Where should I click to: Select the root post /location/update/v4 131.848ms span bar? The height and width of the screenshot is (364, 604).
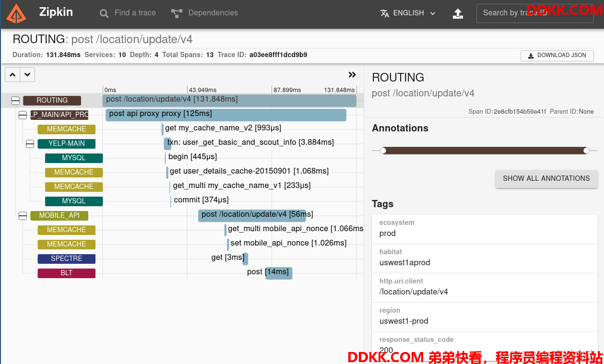click(229, 100)
